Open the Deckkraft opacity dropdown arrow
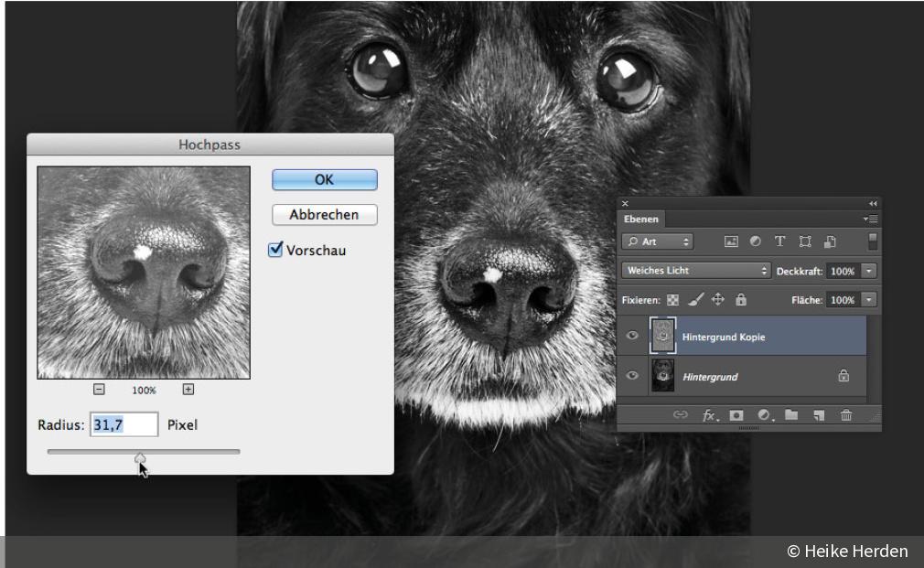This screenshot has width=924, height=568. point(868,272)
